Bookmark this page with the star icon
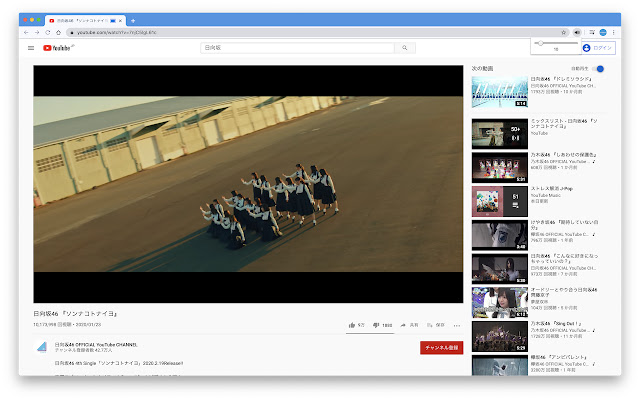The image size is (640, 400). [564, 32]
